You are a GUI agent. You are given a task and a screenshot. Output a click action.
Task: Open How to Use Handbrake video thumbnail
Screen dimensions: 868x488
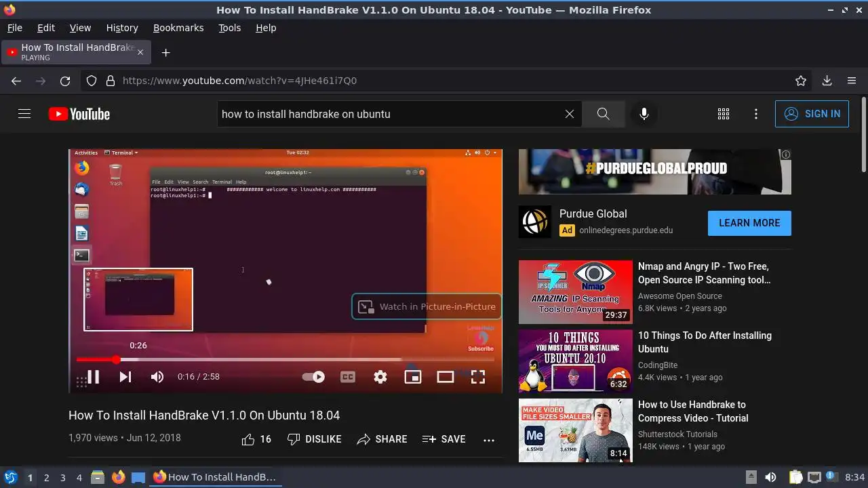coord(576,430)
